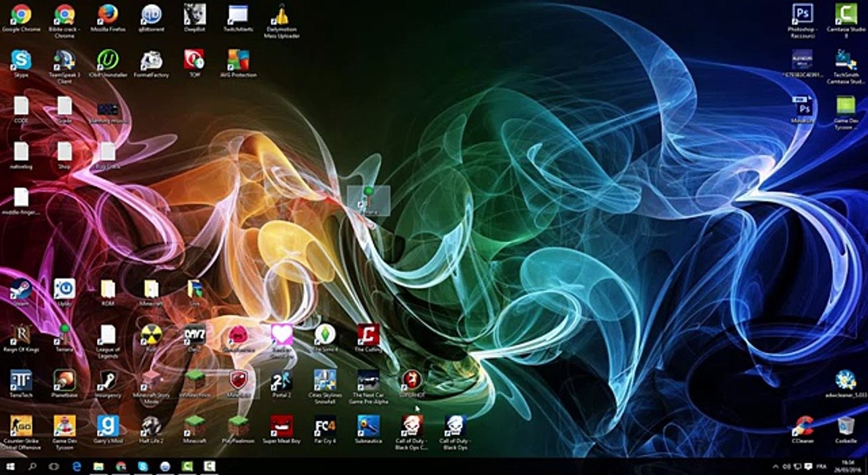
Task: Select the Google Chrome desktop shortcut
Action: coord(21,19)
